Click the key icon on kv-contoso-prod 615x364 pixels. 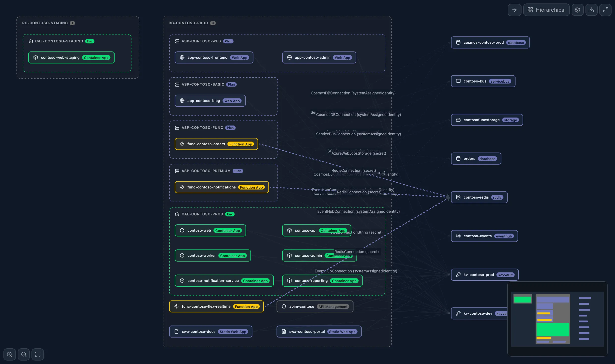coord(458,275)
